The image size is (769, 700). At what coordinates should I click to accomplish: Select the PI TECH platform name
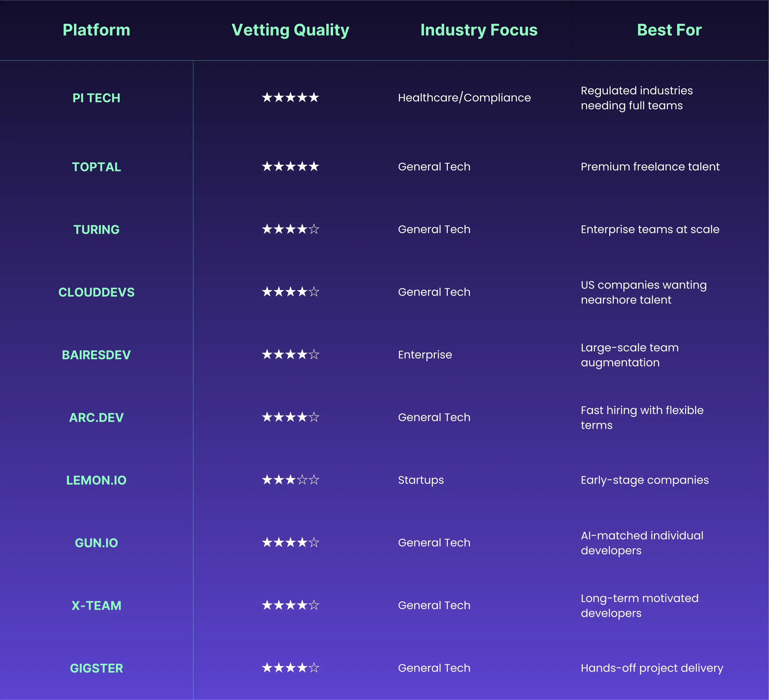click(97, 98)
